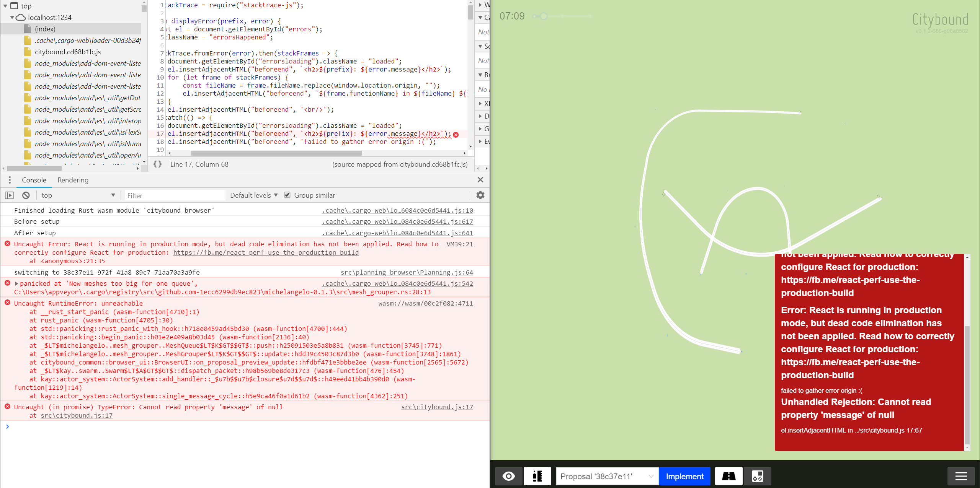
Task: Click the game speed slider handle
Action: (x=544, y=16)
